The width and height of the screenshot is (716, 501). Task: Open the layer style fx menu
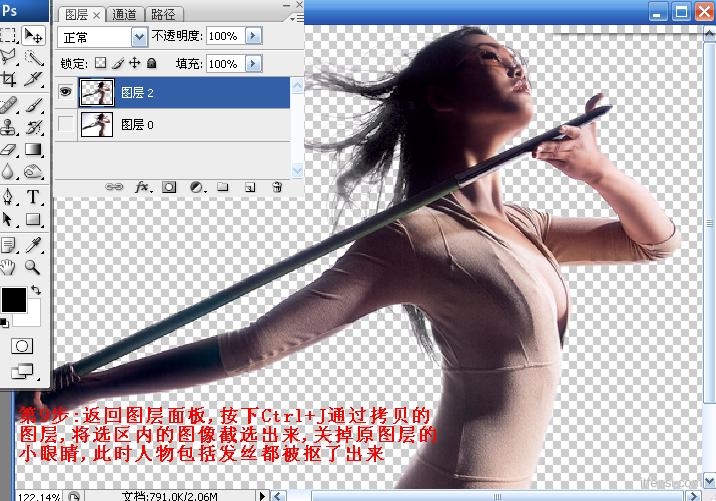(142, 187)
